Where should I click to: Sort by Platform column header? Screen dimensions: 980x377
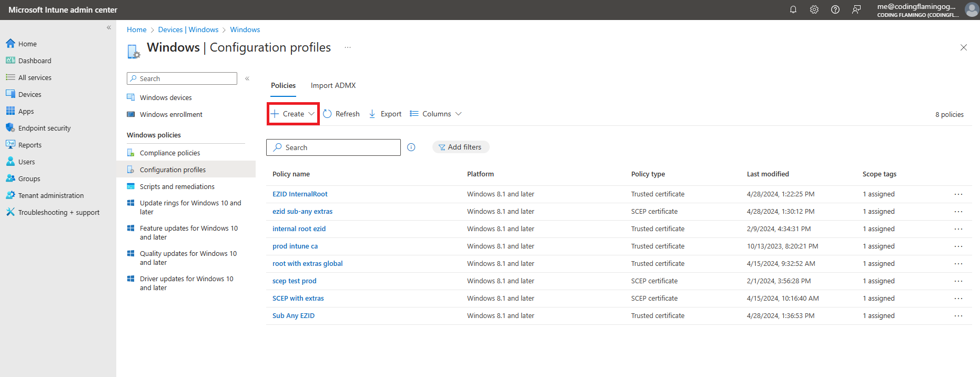480,174
